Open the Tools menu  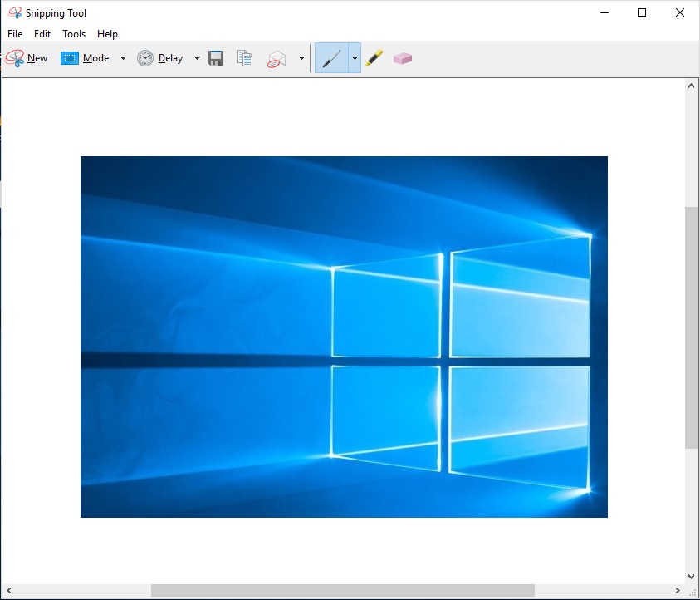[x=74, y=34]
